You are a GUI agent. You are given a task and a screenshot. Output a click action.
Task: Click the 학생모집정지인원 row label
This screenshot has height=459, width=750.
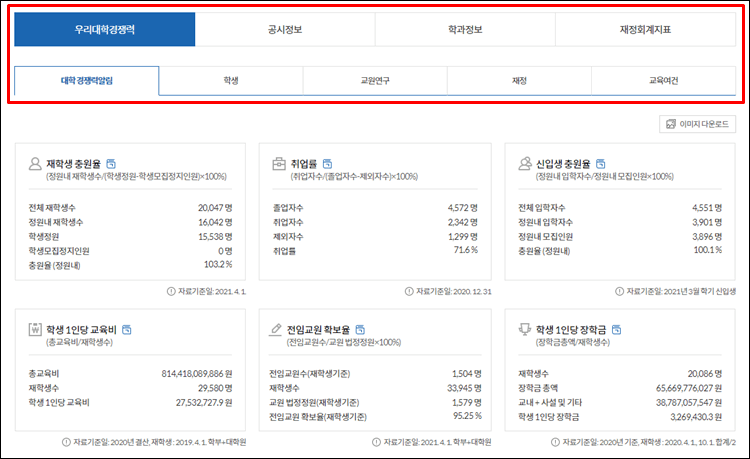59,251
